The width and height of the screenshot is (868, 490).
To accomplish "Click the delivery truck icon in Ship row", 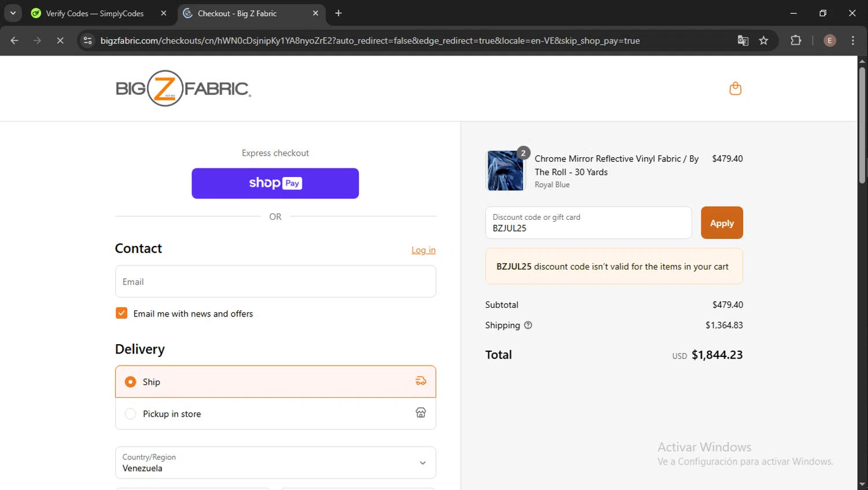I will [x=421, y=381].
